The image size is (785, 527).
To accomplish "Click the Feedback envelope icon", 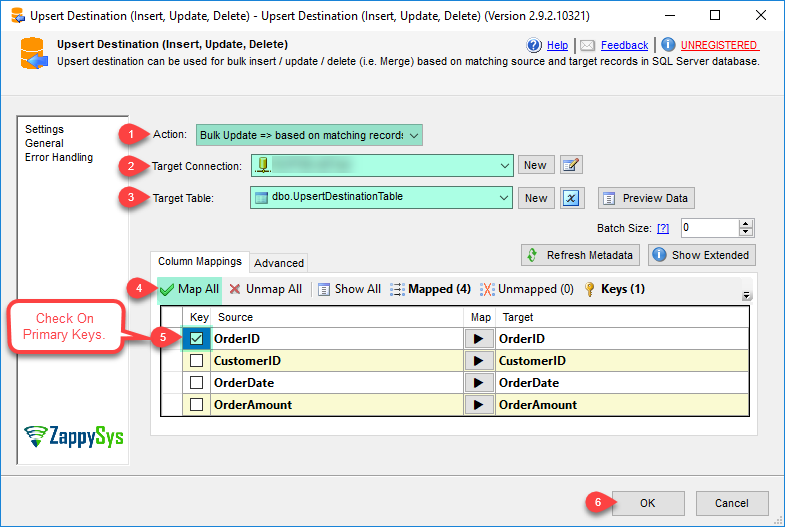I will point(587,46).
